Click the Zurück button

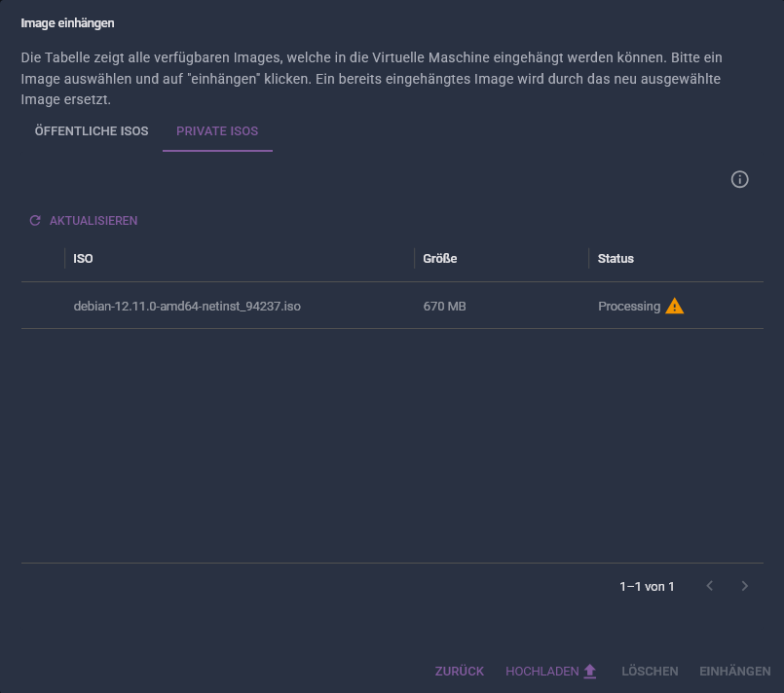coord(460,671)
